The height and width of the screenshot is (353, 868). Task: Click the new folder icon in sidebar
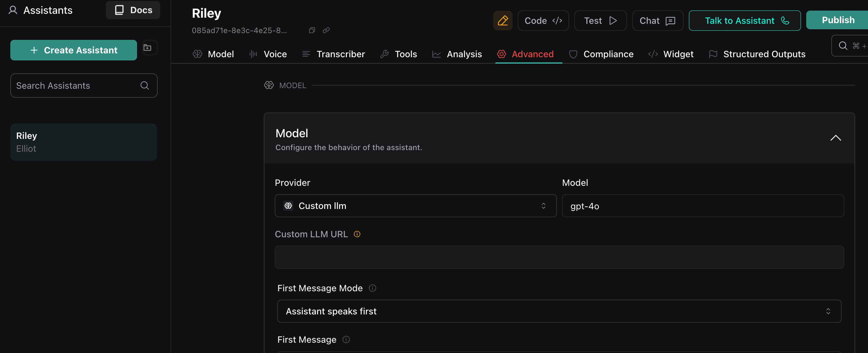coord(148,48)
